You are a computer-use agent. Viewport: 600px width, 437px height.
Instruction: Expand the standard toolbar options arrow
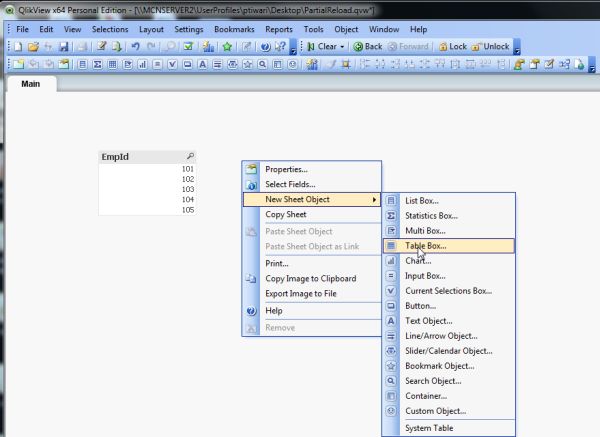(x=293, y=47)
